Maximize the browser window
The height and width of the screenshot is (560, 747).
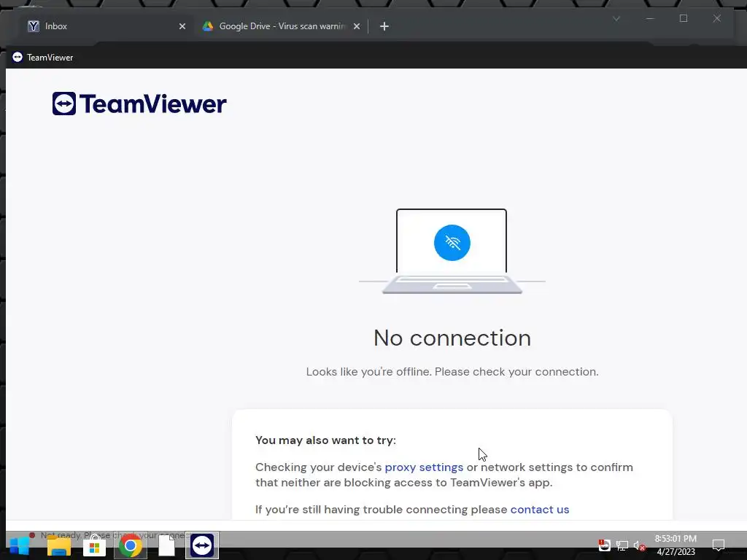pos(684,18)
